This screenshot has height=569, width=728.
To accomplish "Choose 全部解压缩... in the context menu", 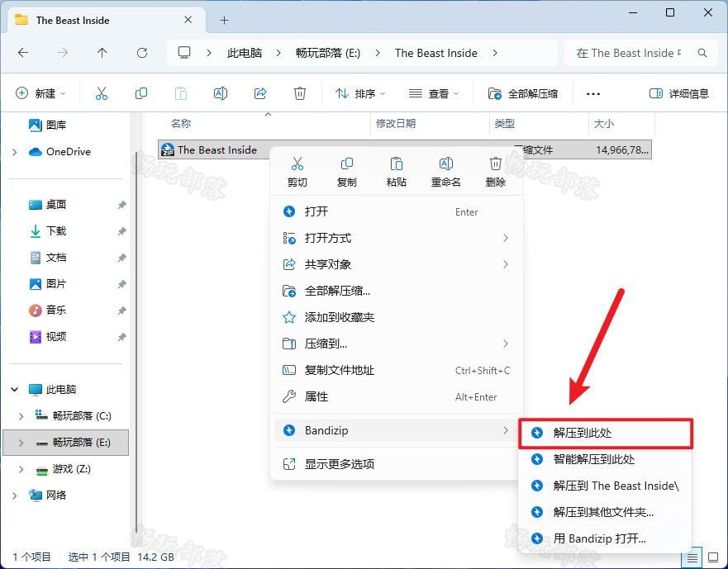I will (x=397, y=291).
